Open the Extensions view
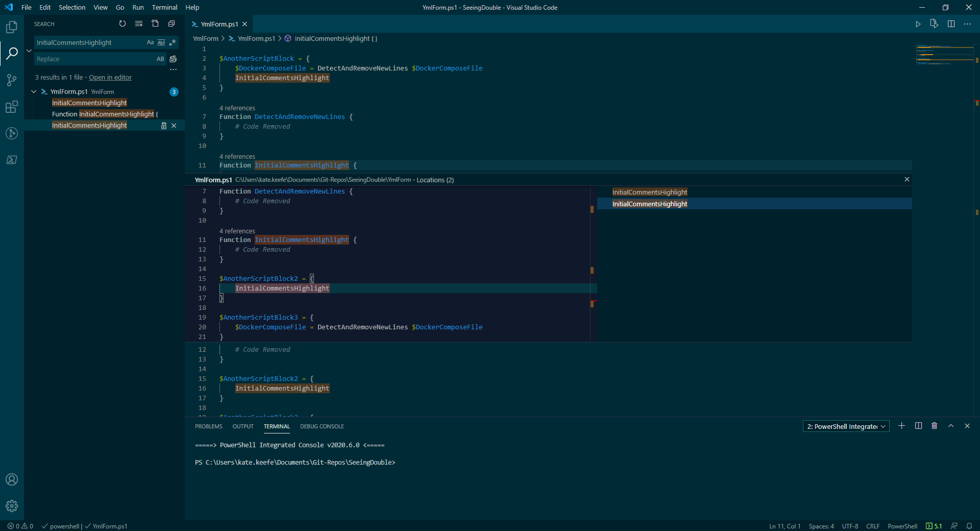The image size is (980, 531). point(12,107)
